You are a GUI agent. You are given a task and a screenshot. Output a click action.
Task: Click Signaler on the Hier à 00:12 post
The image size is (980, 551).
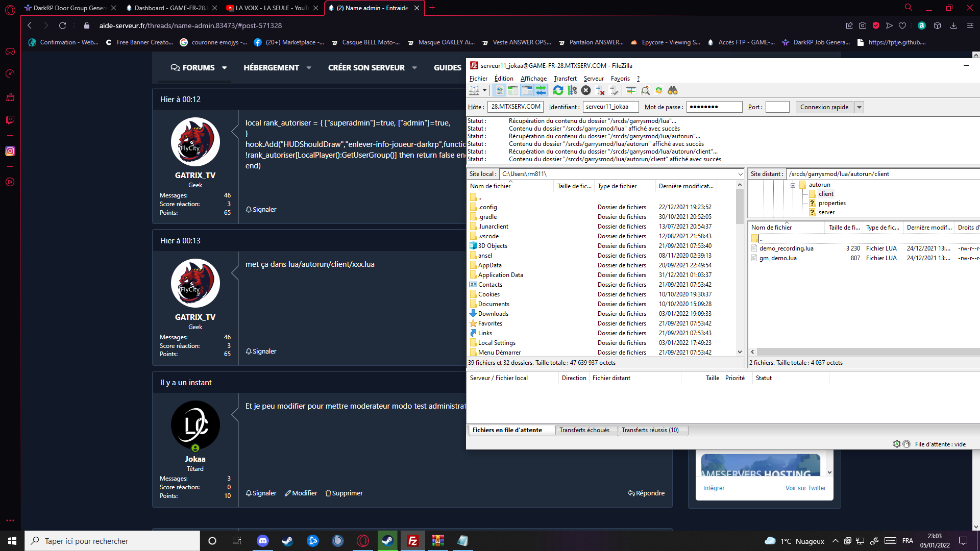(x=261, y=210)
